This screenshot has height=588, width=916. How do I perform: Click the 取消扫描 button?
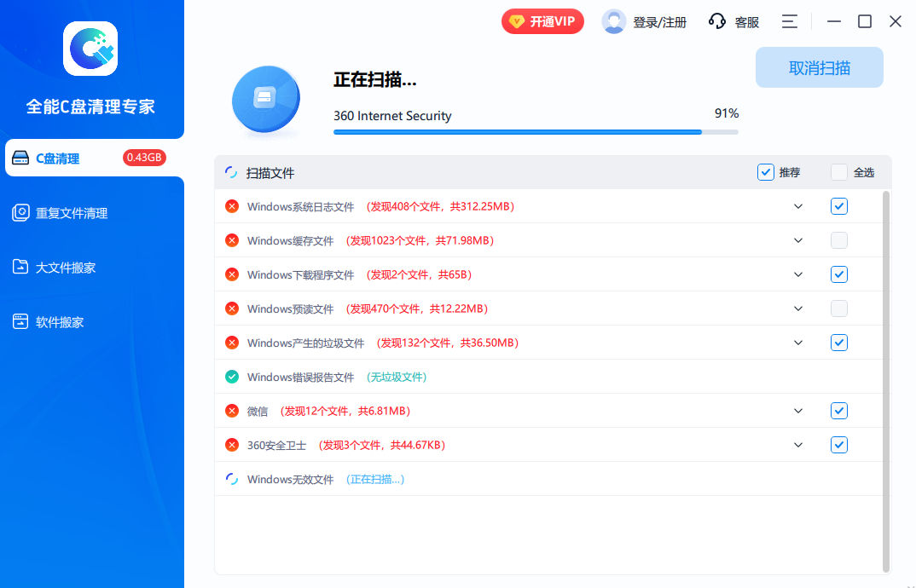tap(819, 66)
